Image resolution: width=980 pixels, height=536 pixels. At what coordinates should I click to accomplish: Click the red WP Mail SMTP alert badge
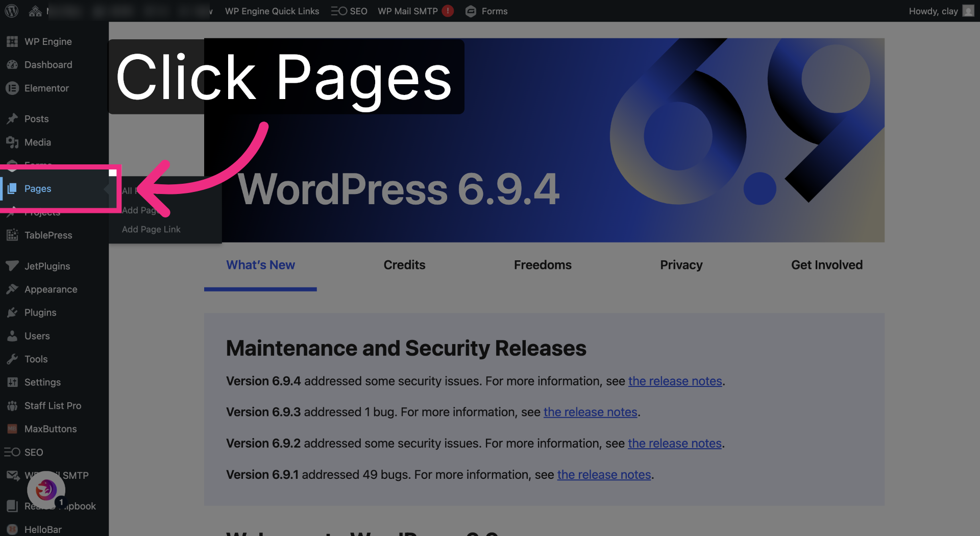[448, 11]
